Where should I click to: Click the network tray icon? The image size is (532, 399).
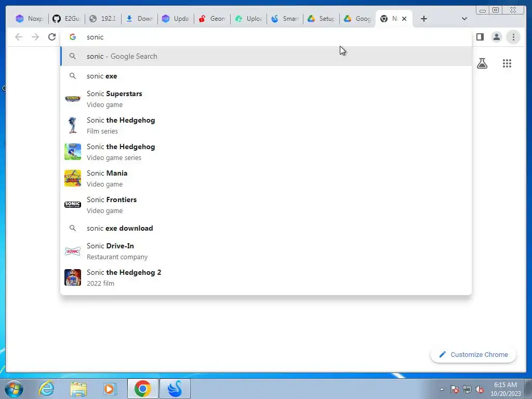[x=467, y=389]
